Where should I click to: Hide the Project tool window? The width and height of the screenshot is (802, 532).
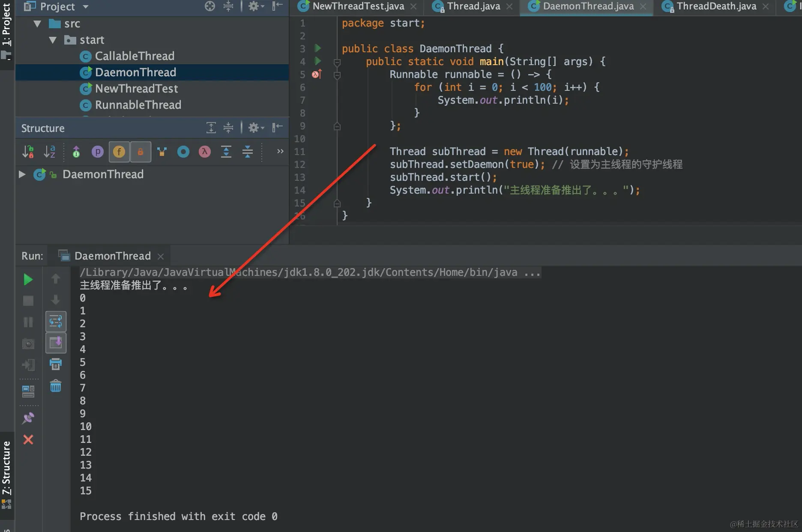[x=278, y=6]
